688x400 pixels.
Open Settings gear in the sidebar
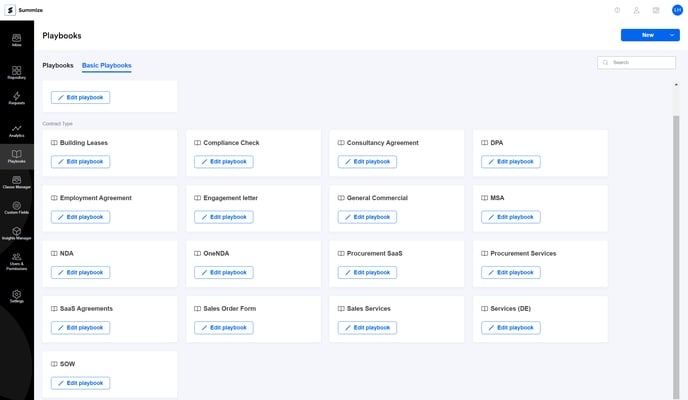[x=16, y=296]
